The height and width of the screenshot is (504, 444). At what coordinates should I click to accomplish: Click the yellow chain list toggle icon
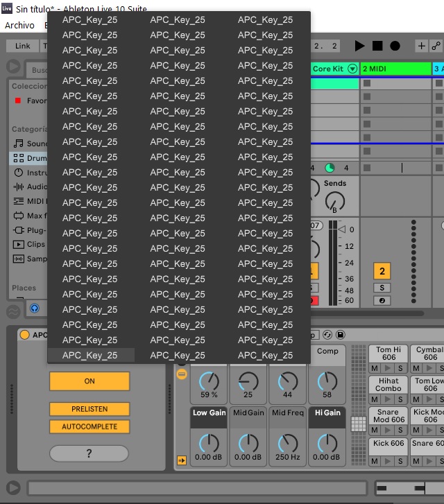click(x=182, y=460)
